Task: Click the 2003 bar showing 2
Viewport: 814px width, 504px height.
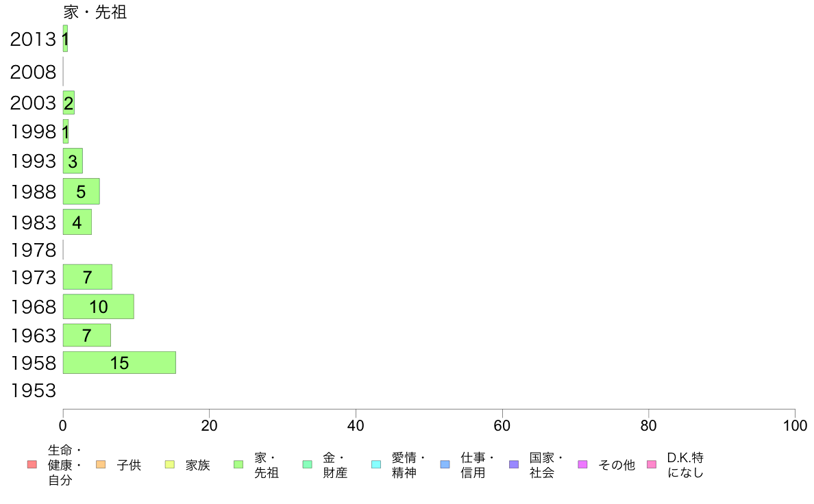Action: [69, 103]
